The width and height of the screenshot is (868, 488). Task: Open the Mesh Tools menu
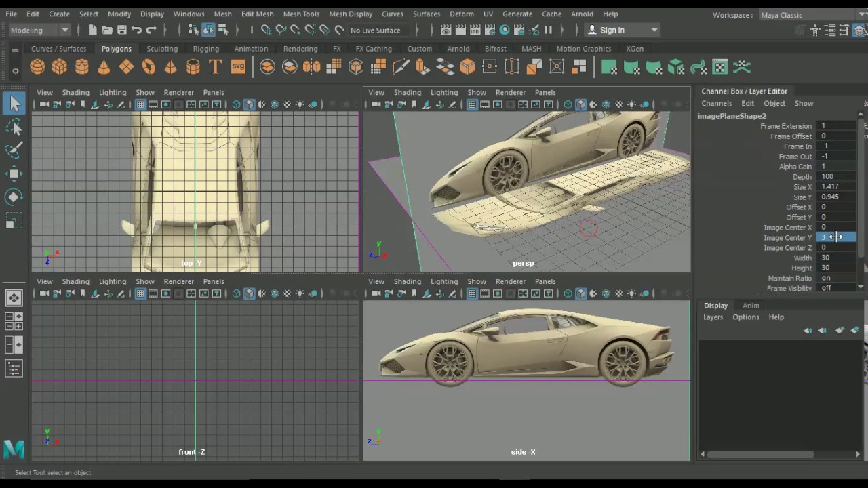301,14
